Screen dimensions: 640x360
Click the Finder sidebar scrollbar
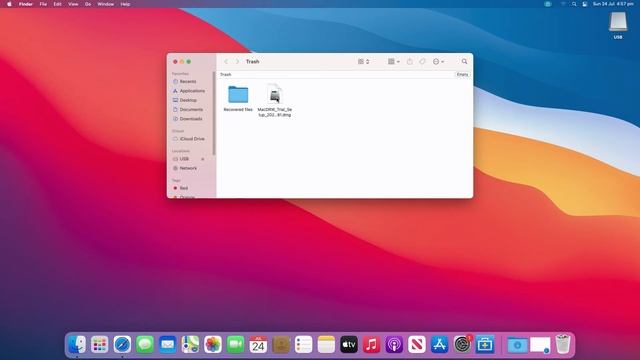point(214,113)
